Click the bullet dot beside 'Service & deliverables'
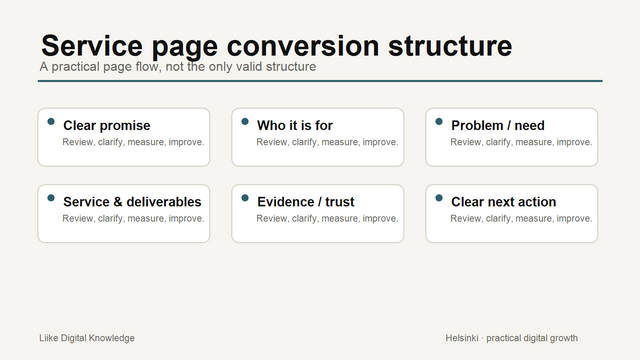 click(x=51, y=198)
